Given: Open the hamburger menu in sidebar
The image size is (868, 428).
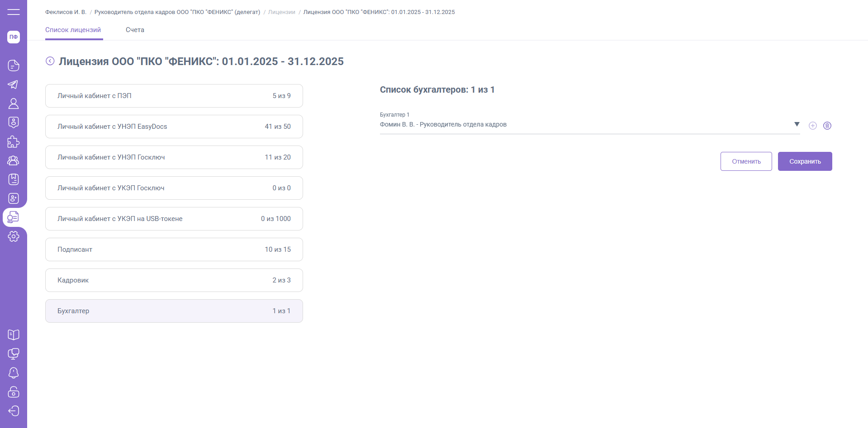Looking at the screenshot, I should (14, 12).
